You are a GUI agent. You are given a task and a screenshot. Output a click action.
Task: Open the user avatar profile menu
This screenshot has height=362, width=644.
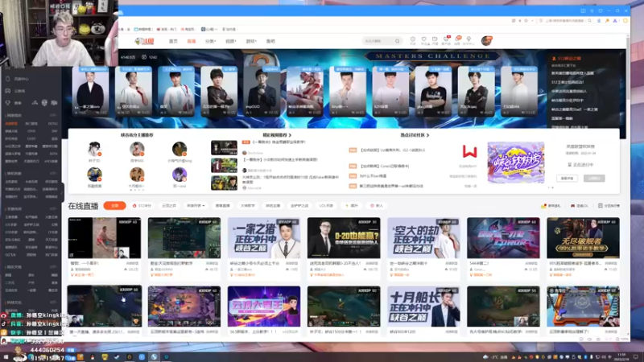coord(487,41)
